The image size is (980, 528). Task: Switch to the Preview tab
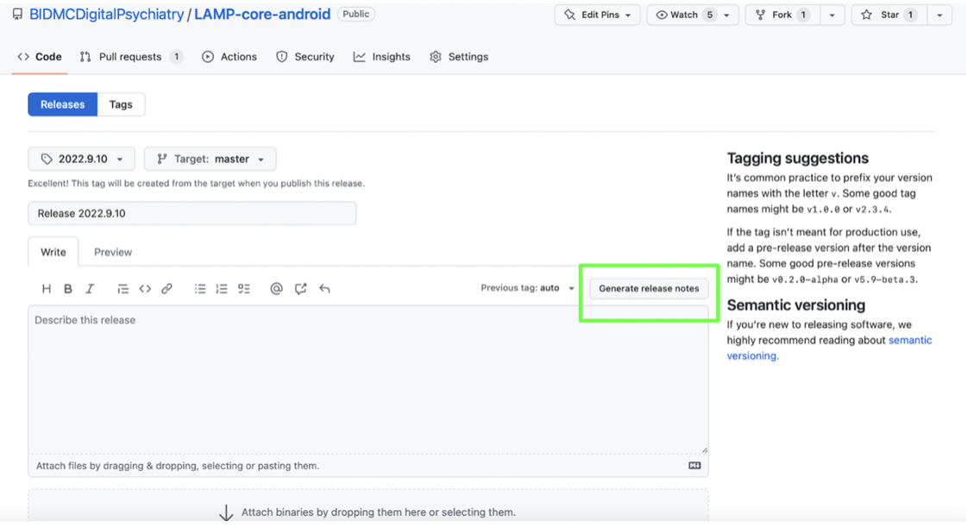113,253
